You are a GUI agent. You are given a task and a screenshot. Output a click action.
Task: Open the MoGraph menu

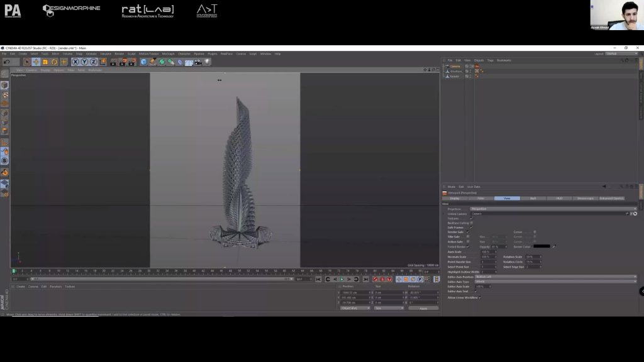pyautogui.click(x=169, y=54)
